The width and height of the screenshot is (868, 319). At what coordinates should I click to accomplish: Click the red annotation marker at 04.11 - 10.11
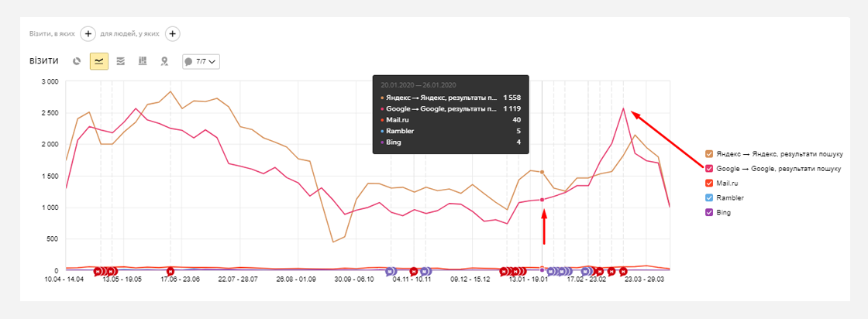(414, 271)
